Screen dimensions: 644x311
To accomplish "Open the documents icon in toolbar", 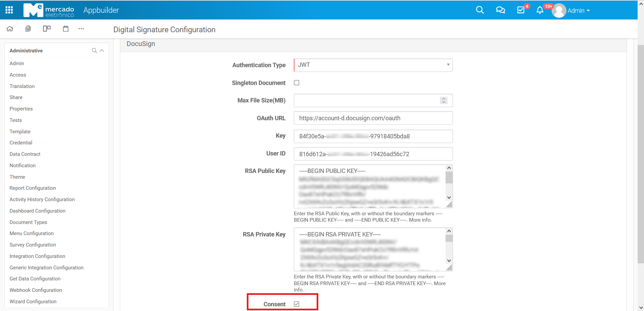I will (28, 29).
